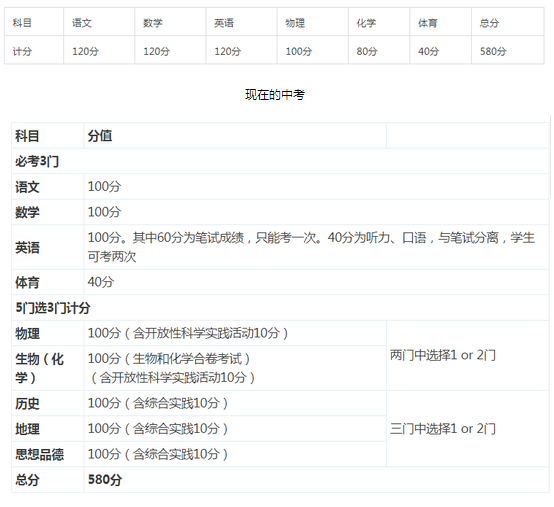Click 100分（含开放性科学实践活动10分） in 物理 row
The height and width of the screenshot is (507, 554).
point(188,333)
